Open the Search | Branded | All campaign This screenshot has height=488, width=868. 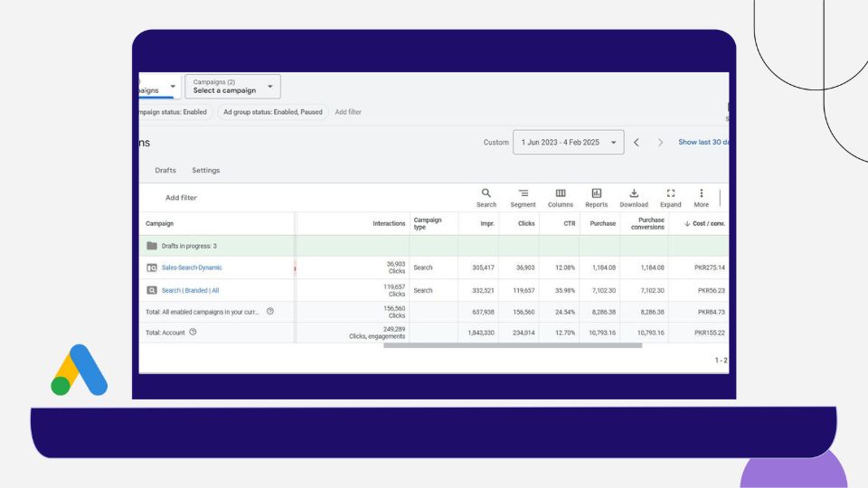(x=190, y=291)
